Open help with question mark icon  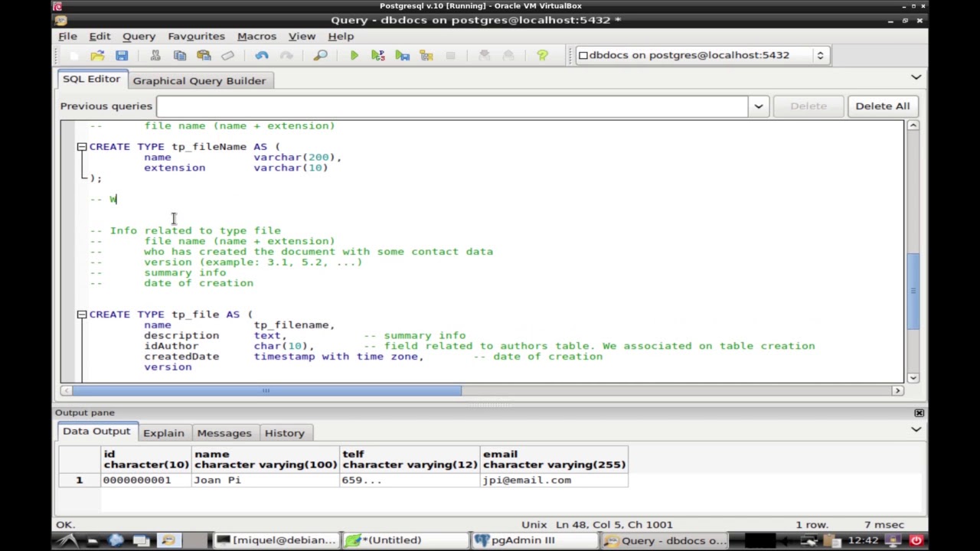tap(542, 55)
